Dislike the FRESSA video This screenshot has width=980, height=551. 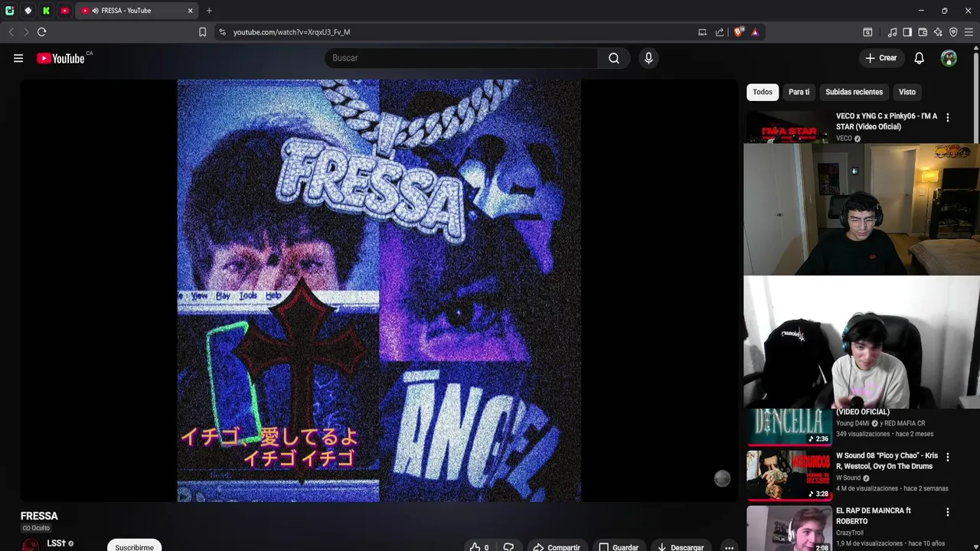[508, 547]
